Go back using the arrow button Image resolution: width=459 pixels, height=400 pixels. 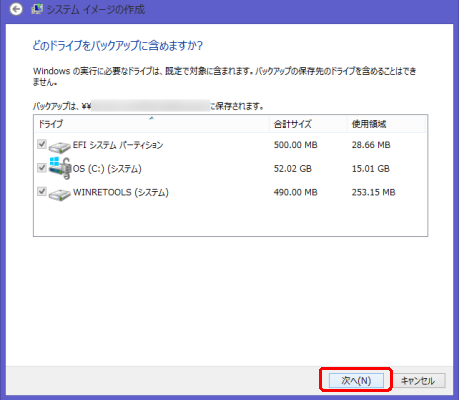16,9
